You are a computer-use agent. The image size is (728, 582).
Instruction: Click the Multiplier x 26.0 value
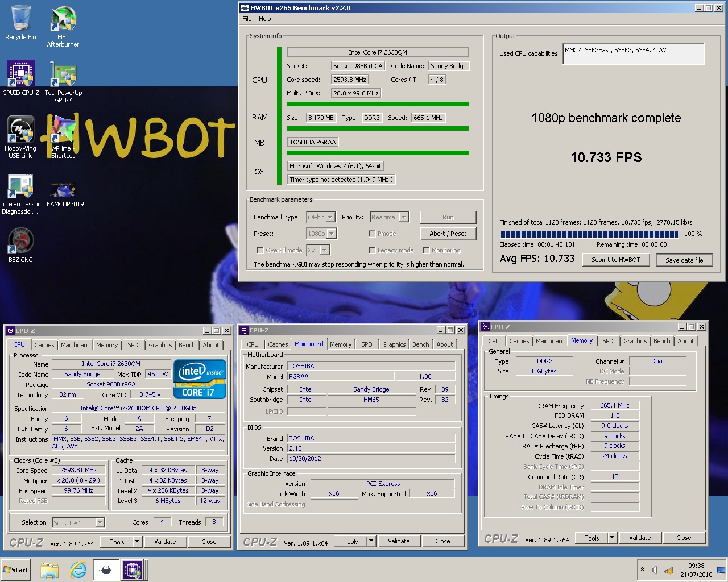coord(78,480)
